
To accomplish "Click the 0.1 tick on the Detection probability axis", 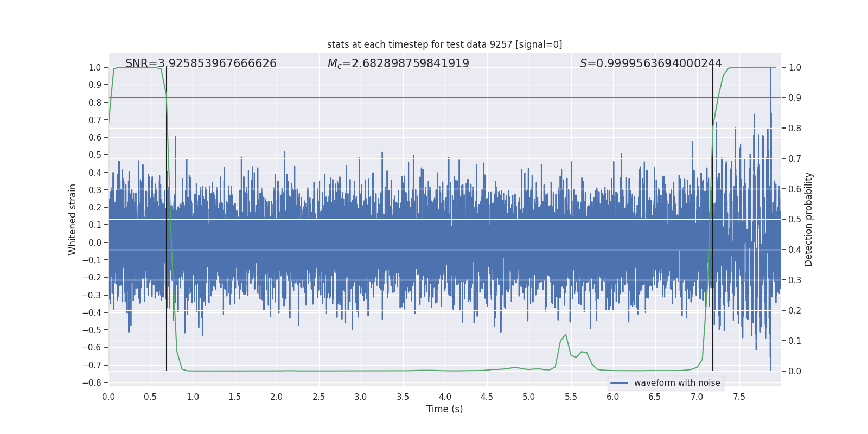I will pos(795,341).
